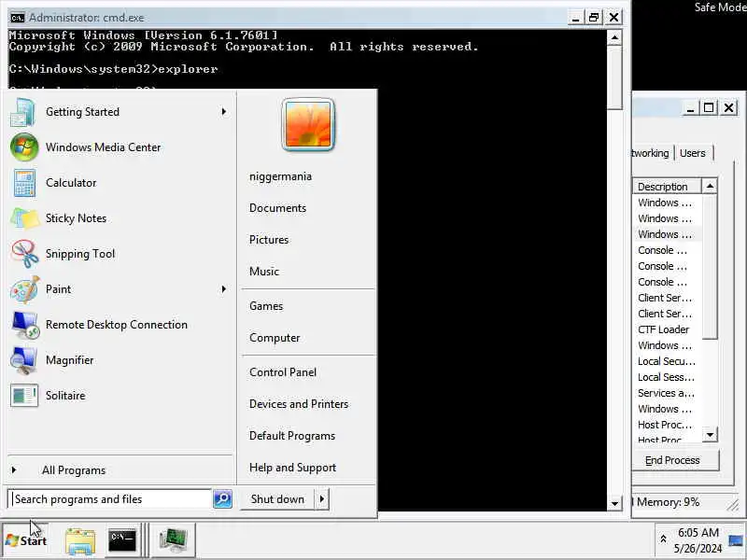Open Default Programs
747x560 pixels.
point(292,436)
